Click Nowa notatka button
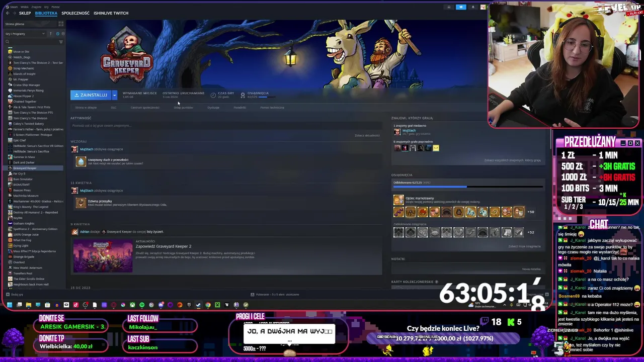The height and width of the screenshot is (362, 644). 531,269
